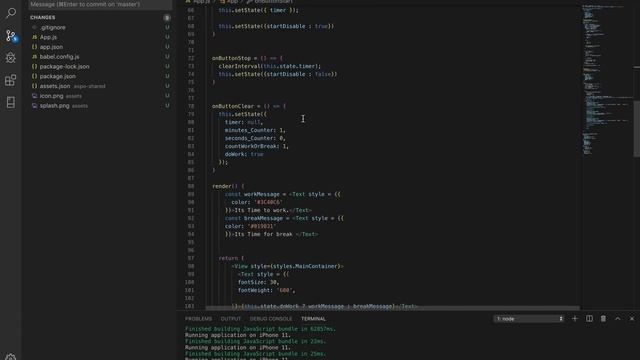This screenshot has height=360, width=640.
Task: Open the Run and Debug view icon
Action: click(x=11, y=58)
